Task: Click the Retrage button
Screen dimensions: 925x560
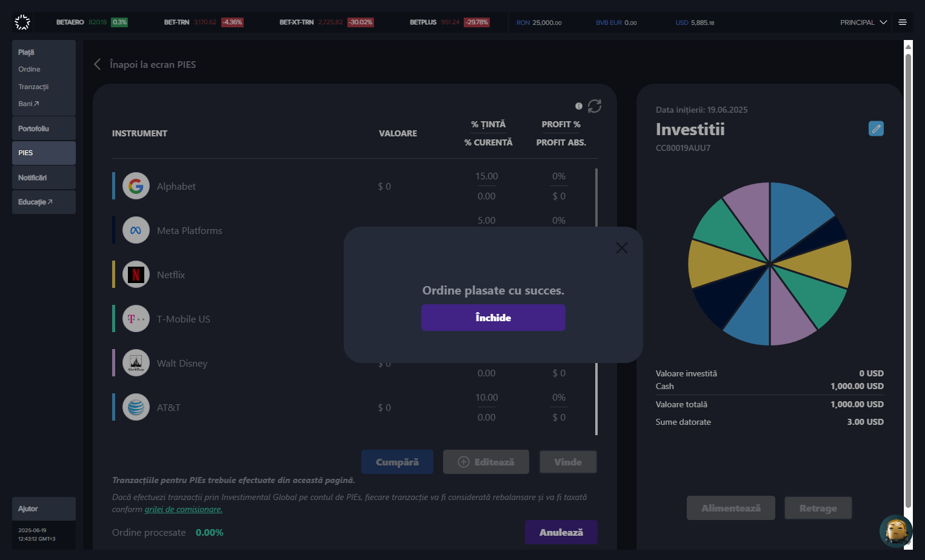Action: (818, 508)
